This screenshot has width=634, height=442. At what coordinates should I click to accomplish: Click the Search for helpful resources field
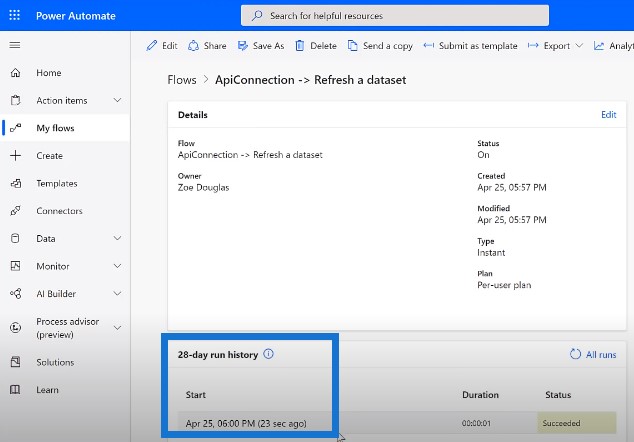coord(395,16)
